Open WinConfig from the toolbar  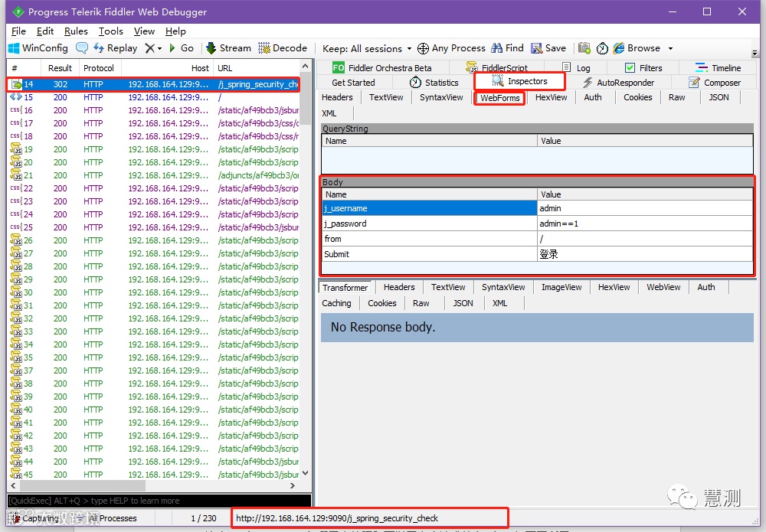point(38,47)
